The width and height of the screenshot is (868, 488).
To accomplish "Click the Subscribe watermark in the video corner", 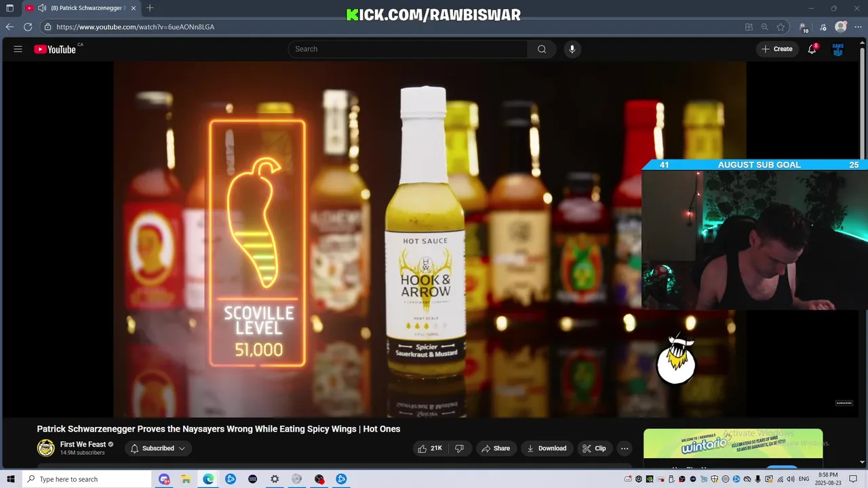I will pos(844,403).
